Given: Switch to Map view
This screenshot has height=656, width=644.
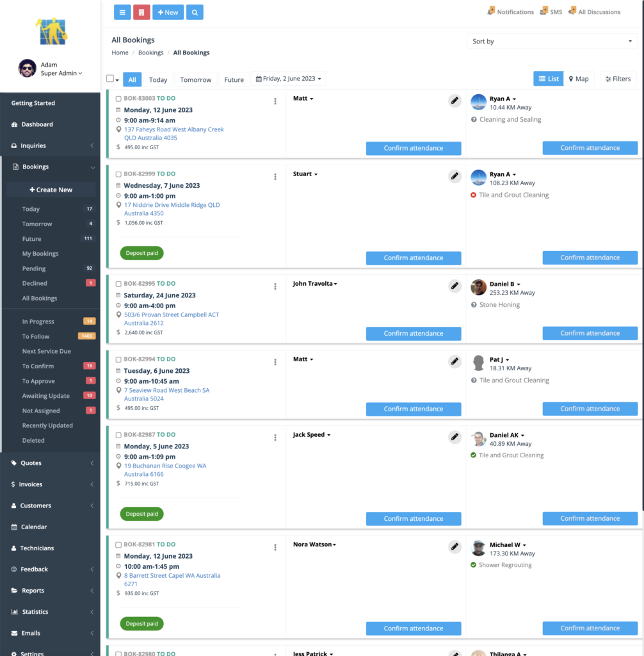Looking at the screenshot, I should (x=579, y=79).
